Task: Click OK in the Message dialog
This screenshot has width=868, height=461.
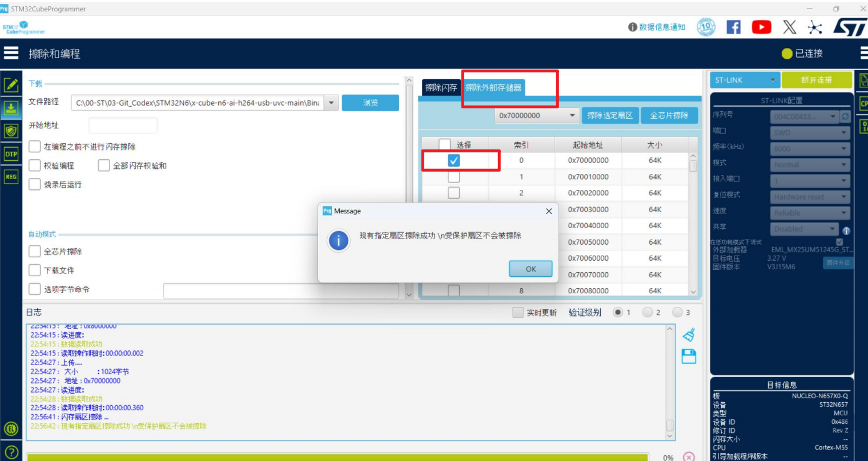Action: 531,269
